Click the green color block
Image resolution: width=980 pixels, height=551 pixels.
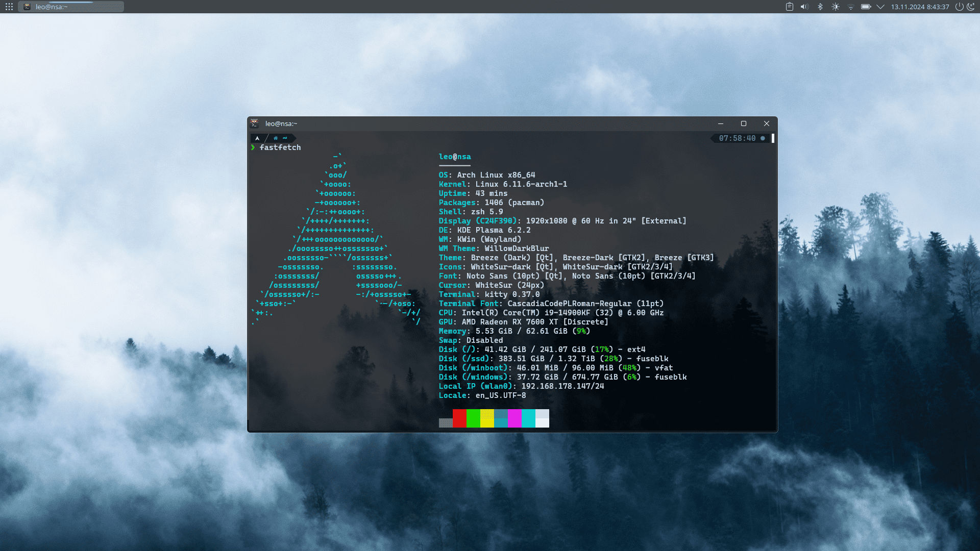coord(473,418)
